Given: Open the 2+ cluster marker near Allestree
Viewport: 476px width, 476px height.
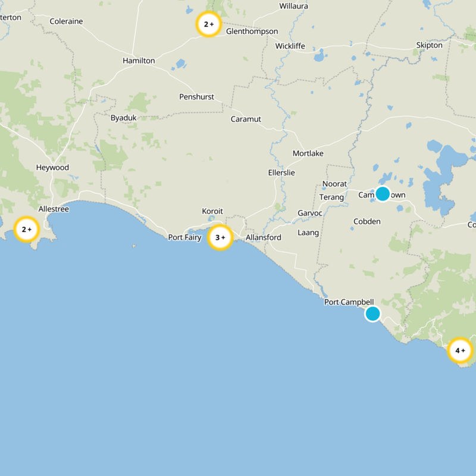Looking at the screenshot, I should click(26, 227).
